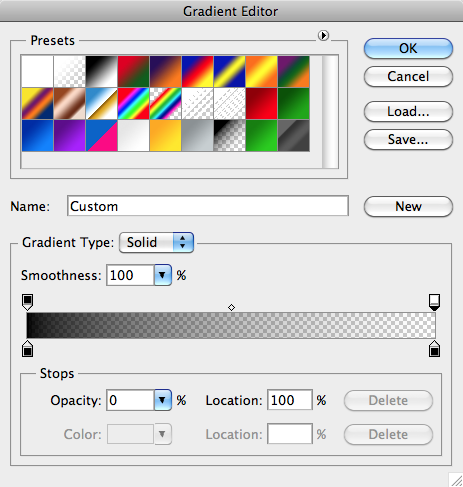The image size is (463, 487).
Task: Select the left color stop below gradient bar
Action: point(27,349)
